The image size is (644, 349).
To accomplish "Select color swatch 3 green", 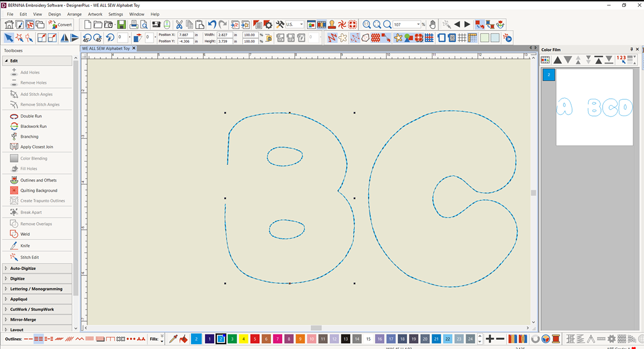I will pos(232,339).
